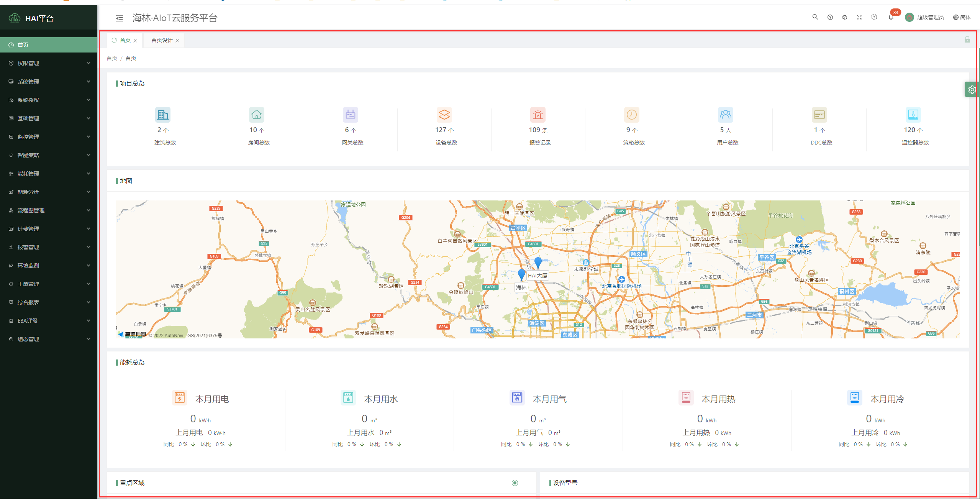Expand the 监控管理 menu
The width and height of the screenshot is (980, 499).
49,137
